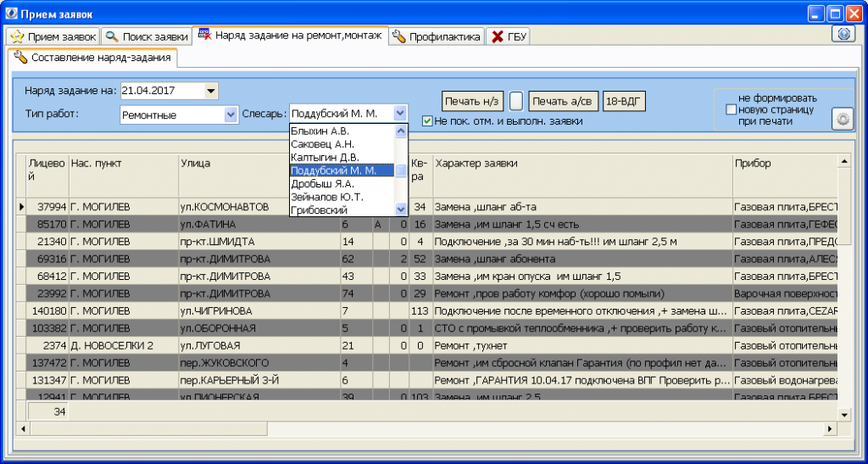Open the Прием заявок tab
Screen dimensions: 868x464
pyautogui.click(x=53, y=37)
